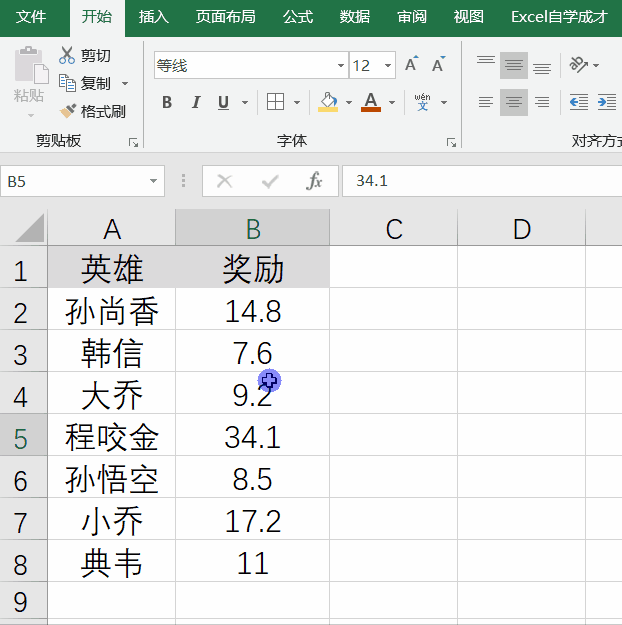Open the phonetic guide dropdown arrow
622x625 pixels.
click(x=444, y=102)
